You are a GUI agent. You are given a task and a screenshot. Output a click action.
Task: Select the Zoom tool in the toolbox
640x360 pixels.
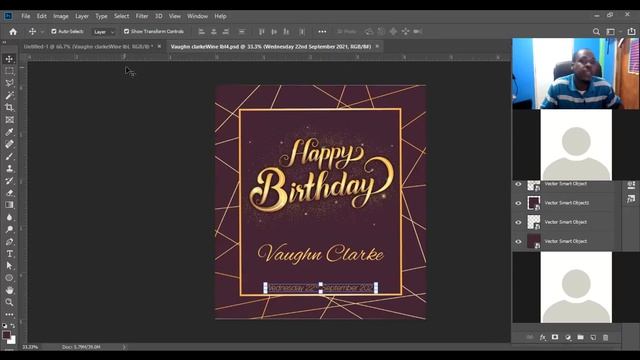(x=9, y=302)
